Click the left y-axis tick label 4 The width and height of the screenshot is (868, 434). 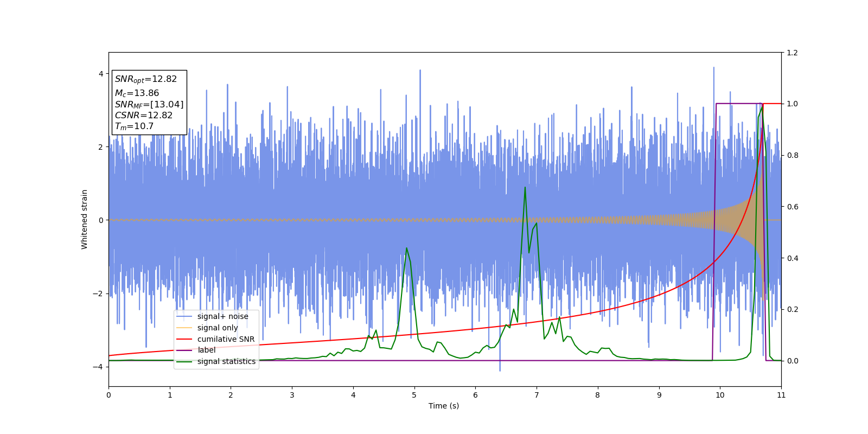click(101, 74)
